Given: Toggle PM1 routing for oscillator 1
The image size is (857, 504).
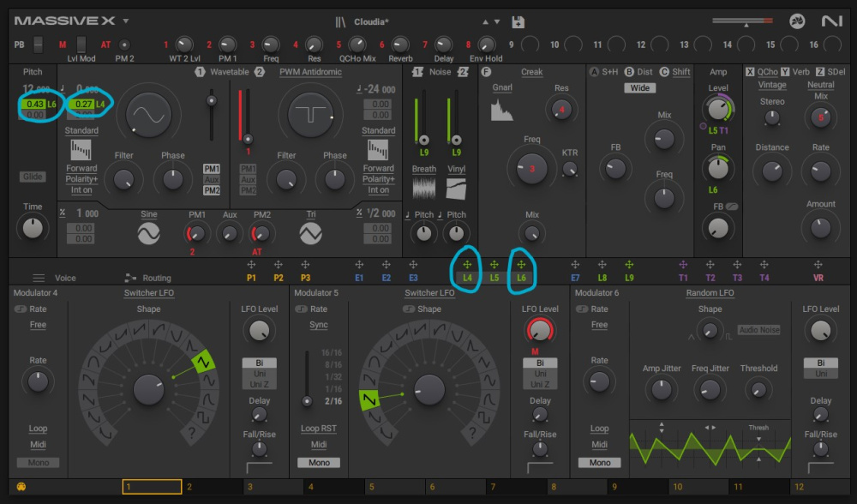Looking at the screenshot, I should click(212, 168).
